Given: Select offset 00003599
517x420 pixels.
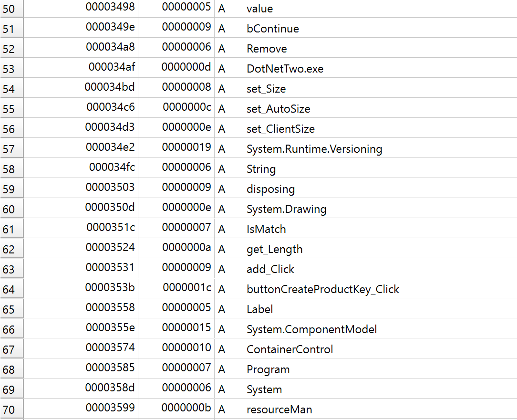Looking at the screenshot, I should tap(110, 408).
